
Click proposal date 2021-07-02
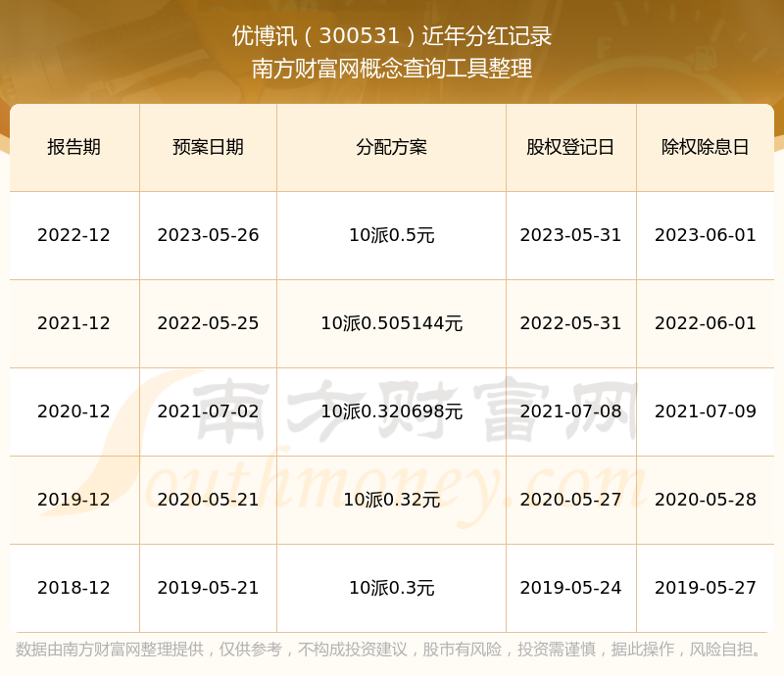coord(208,411)
